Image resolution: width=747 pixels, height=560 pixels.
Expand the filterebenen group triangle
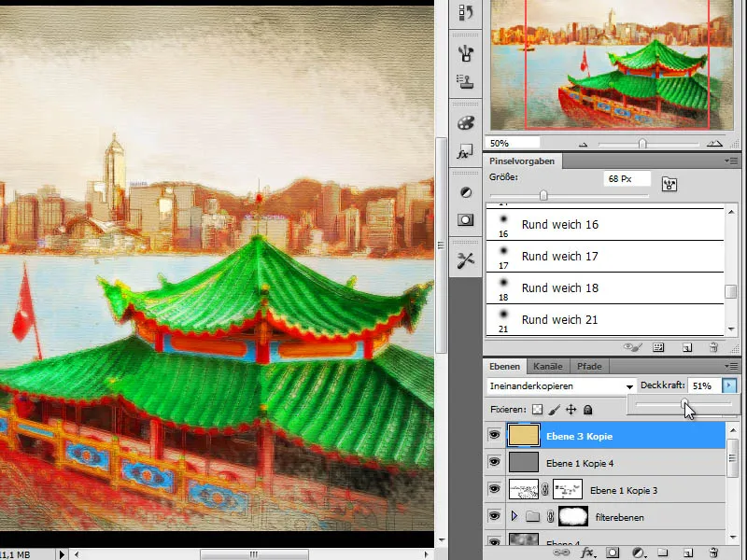coord(514,516)
